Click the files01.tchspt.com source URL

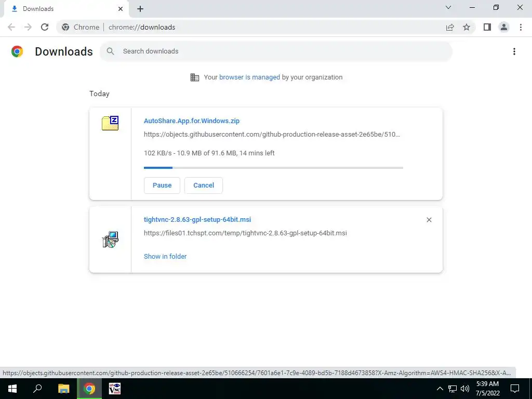click(x=245, y=233)
